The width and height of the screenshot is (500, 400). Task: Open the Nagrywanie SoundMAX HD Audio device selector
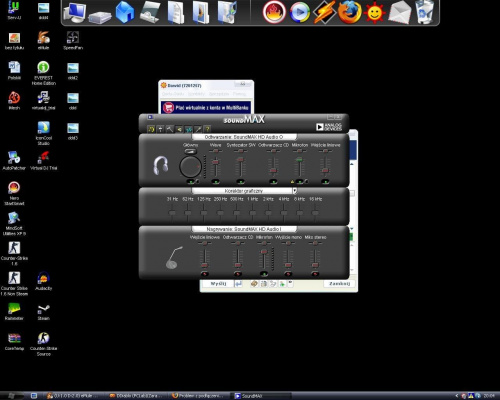(x=244, y=229)
